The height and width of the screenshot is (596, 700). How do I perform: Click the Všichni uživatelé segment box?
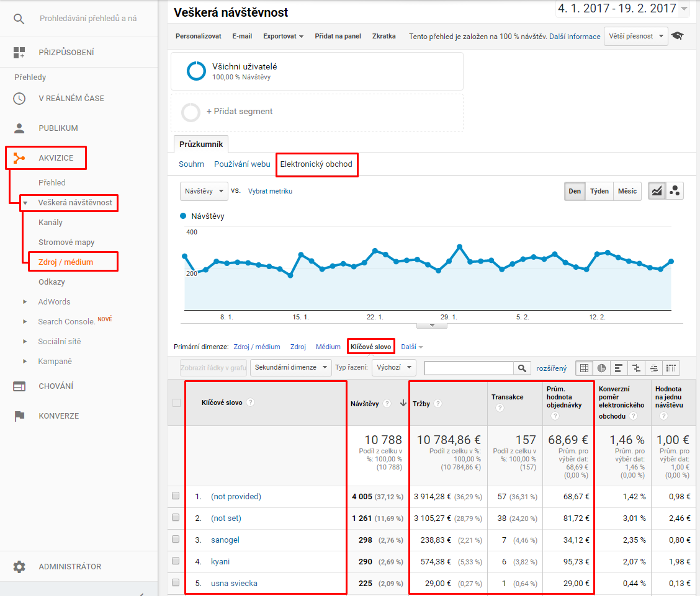pos(317,71)
